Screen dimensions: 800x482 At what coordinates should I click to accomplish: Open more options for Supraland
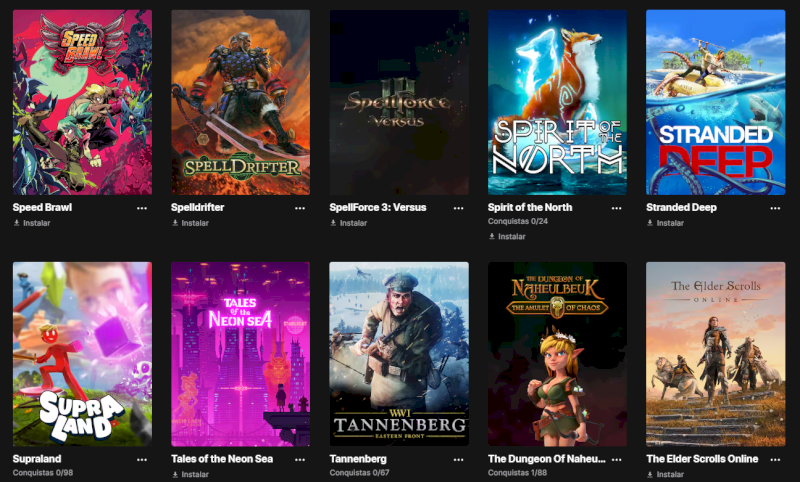tap(142, 460)
